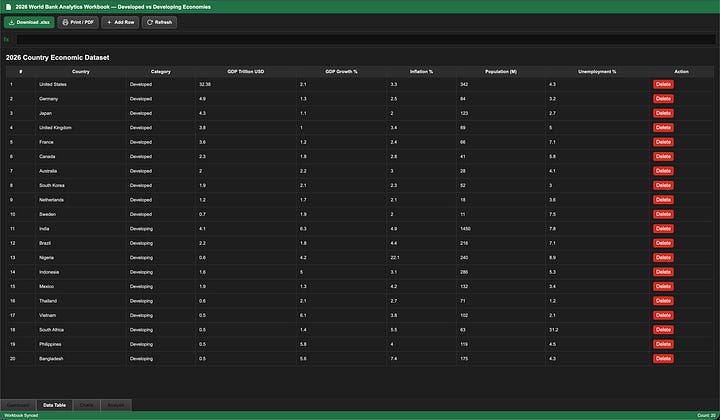Open the Charts tab

click(86, 405)
